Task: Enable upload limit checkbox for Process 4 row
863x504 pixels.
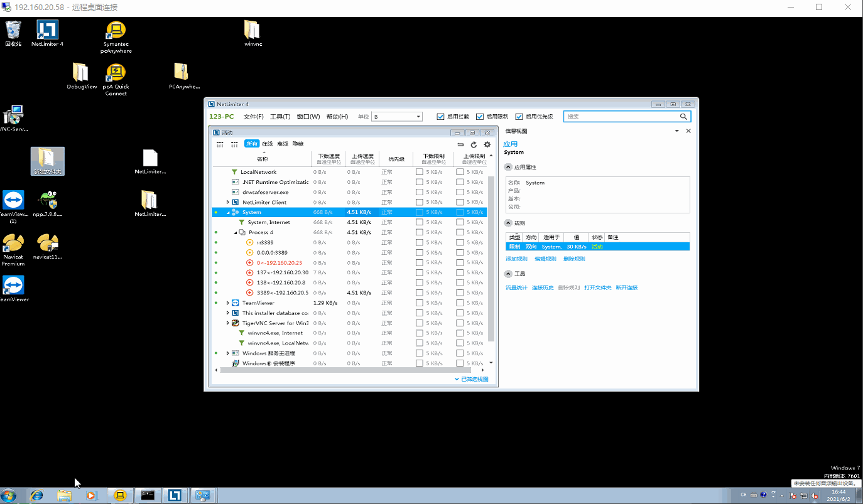Action: pyautogui.click(x=460, y=233)
